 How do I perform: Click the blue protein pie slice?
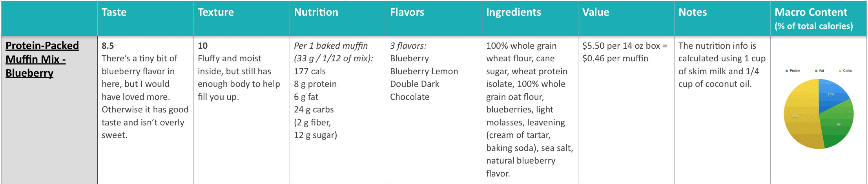click(x=831, y=94)
